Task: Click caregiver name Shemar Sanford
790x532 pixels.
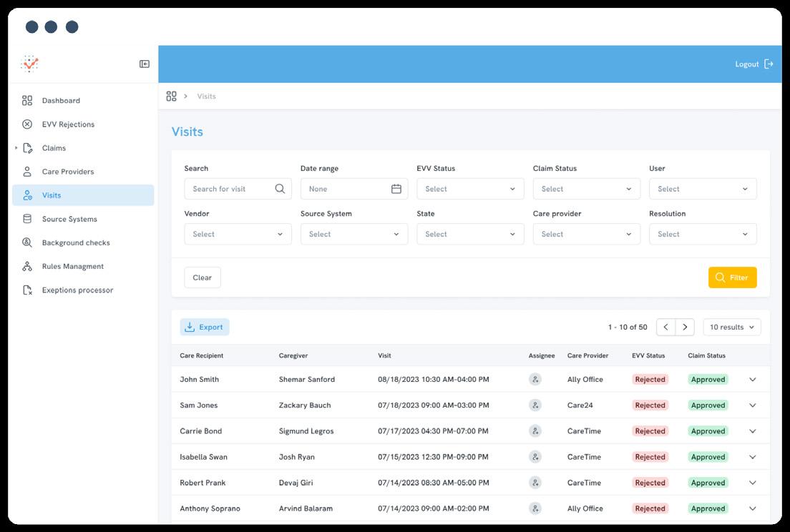Action: coord(307,380)
